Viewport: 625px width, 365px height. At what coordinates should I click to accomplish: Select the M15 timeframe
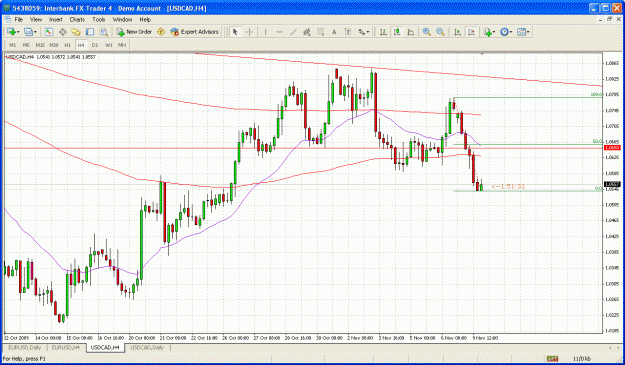[x=40, y=45]
